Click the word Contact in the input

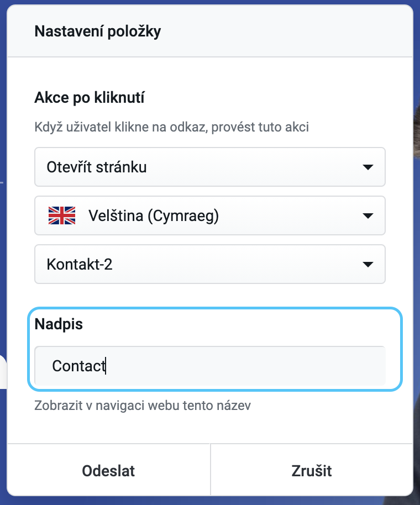[79, 366]
